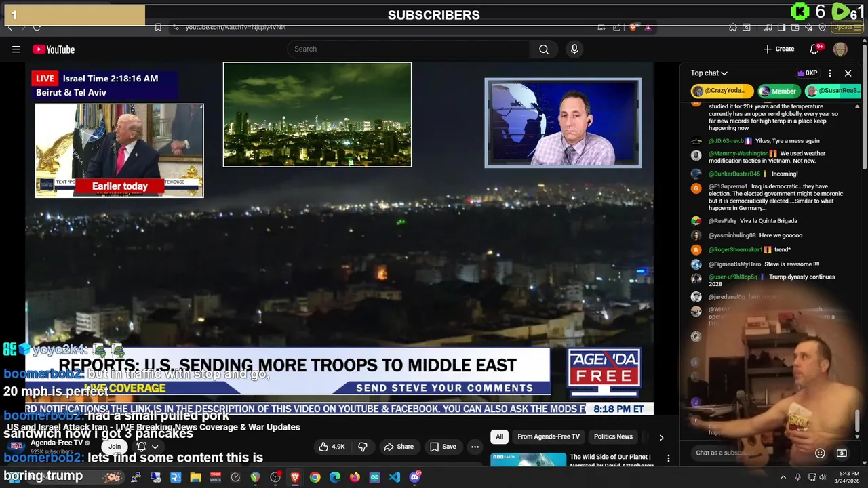Send a Super Chat with the dollar icon

842,453
